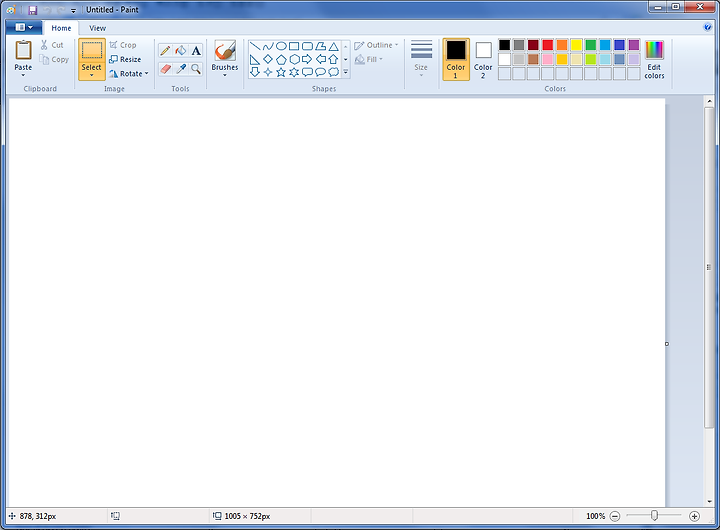Pick the purple color swatch
This screenshot has height=530, width=720.
coord(634,45)
